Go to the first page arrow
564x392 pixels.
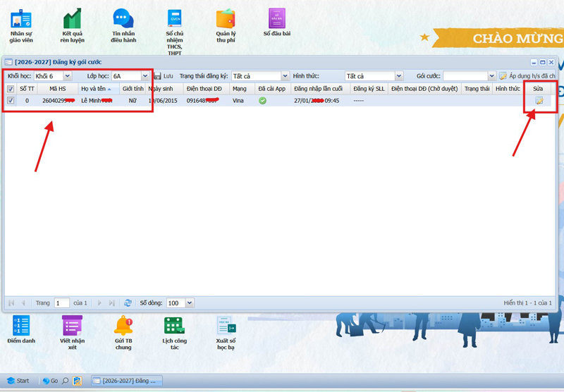click(x=11, y=302)
